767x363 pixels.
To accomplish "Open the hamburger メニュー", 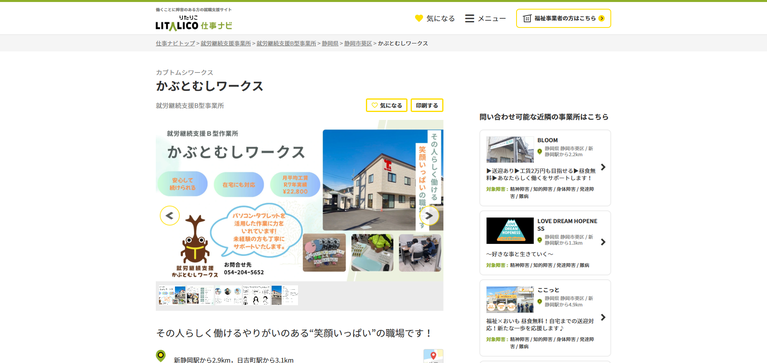I will (x=485, y=19).
